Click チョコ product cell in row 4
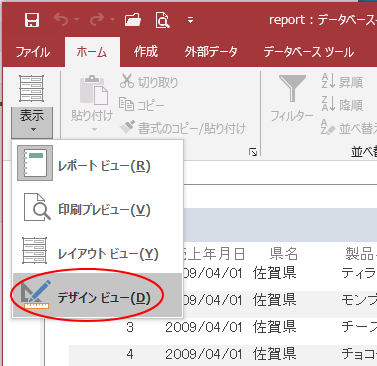Image resolution: width=377 pixels, height=366 pixels. [359, 354]
